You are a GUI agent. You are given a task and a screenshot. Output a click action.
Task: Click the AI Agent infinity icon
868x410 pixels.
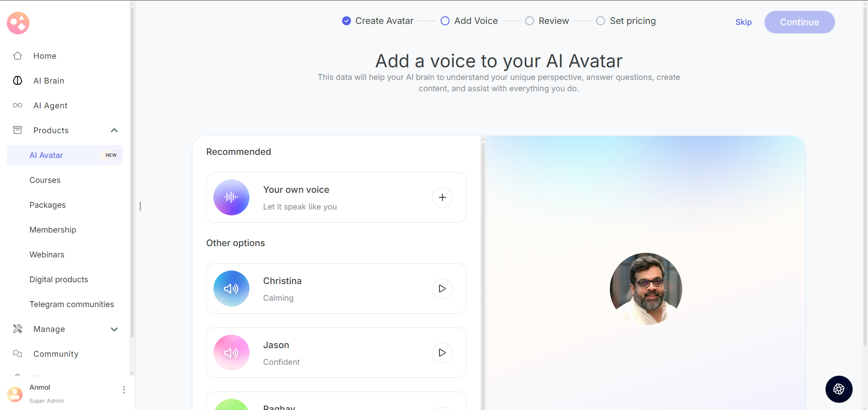(18, 106)
